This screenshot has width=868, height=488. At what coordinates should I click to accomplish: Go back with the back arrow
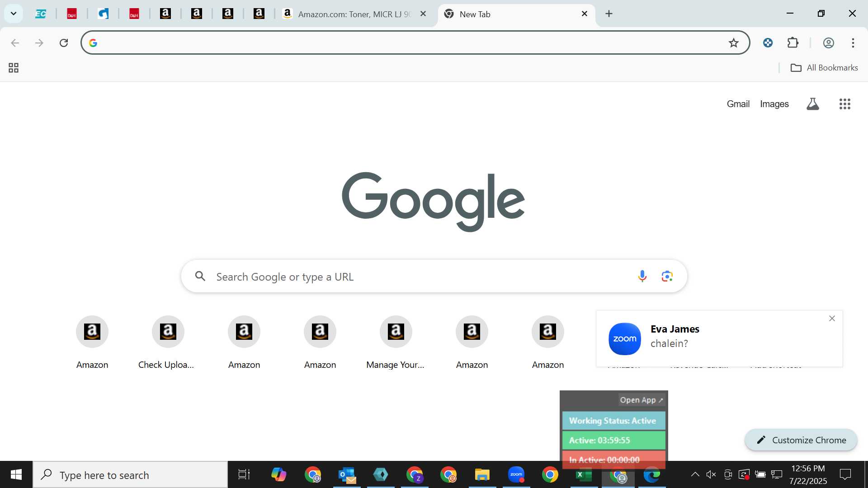pyautogui.click(x=15, y=43)
